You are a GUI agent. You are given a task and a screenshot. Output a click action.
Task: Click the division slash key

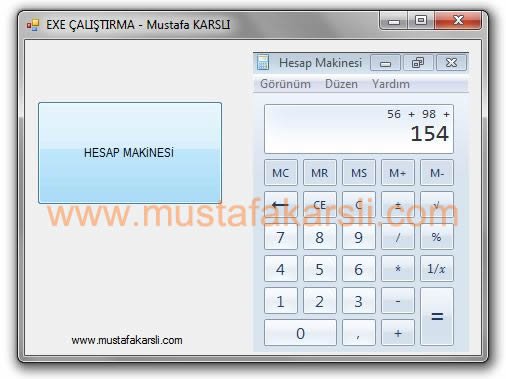pyautogui.click(x=398, y=237)
